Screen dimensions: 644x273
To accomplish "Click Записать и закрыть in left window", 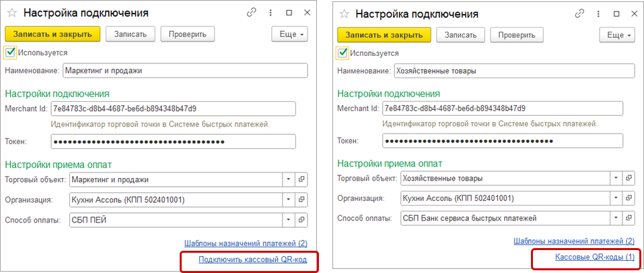I will coord(52,34).
